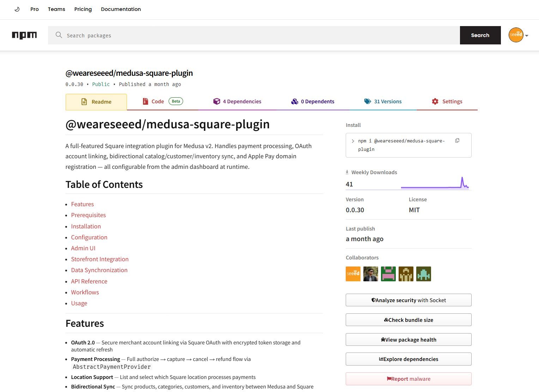Click the weekly downloads arrow icon
The image size is (539, 392).
(x=347, y=172)
